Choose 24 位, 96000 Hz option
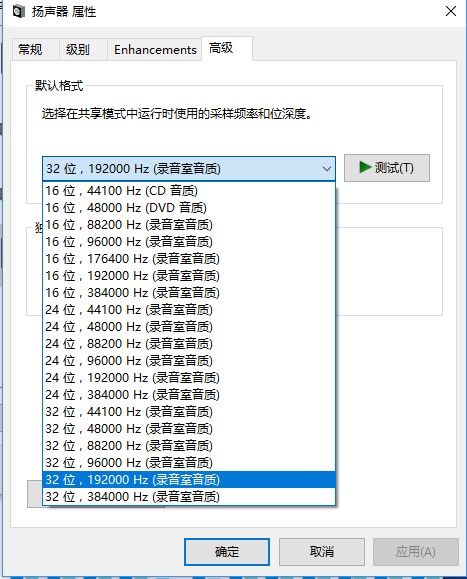Viewport: 467px width, 579px height. (189, 360)
